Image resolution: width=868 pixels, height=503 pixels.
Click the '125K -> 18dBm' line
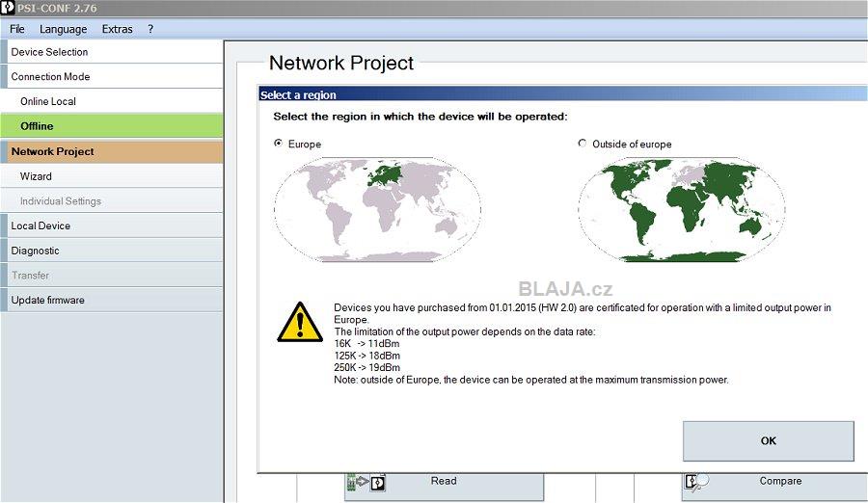367,356
